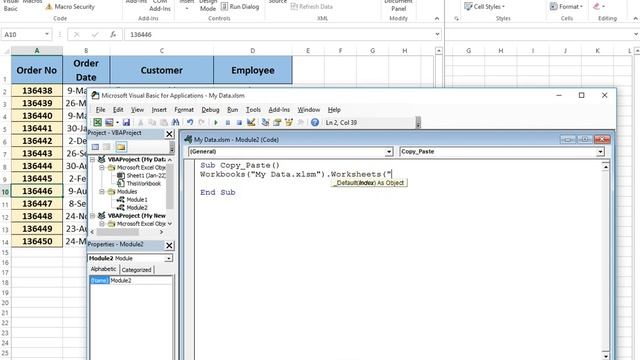Click the Break pause icon
640x360 pixels.
[228, 122]
